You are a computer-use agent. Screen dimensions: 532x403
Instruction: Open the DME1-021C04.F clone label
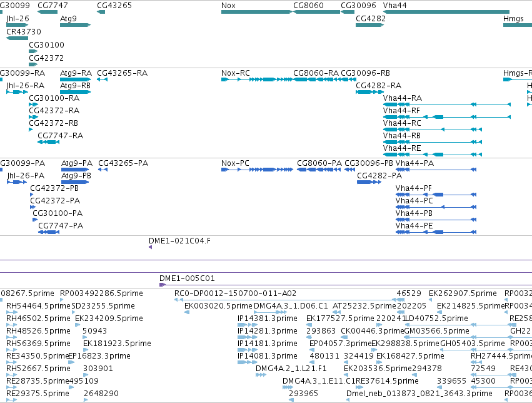(179, 241)
